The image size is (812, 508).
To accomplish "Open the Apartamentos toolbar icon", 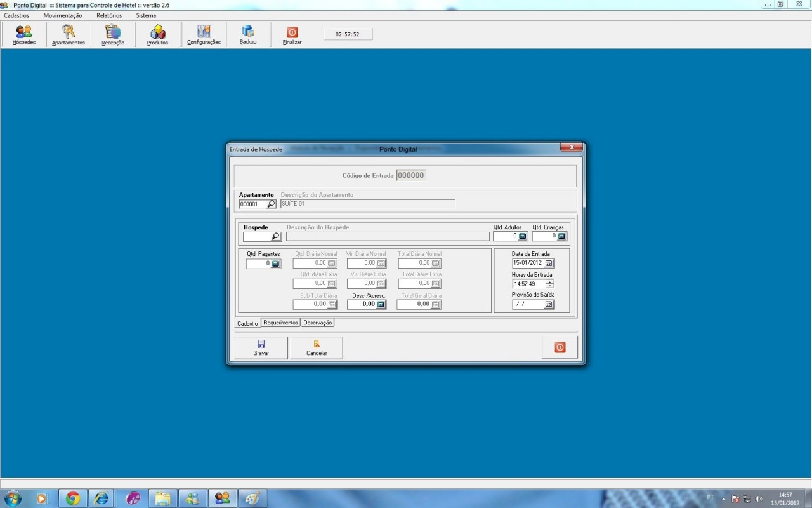I will (69, 34).
